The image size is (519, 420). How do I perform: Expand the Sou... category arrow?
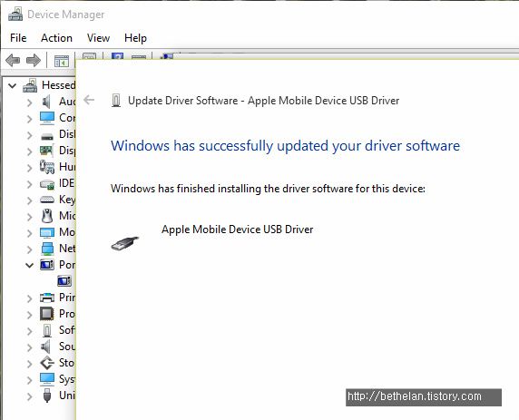(29, 347)
